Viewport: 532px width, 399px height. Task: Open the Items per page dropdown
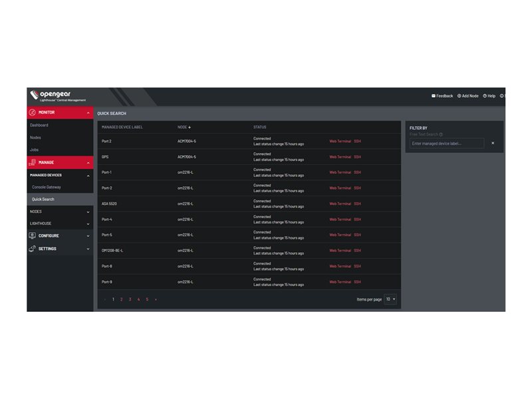pos(390,299)
